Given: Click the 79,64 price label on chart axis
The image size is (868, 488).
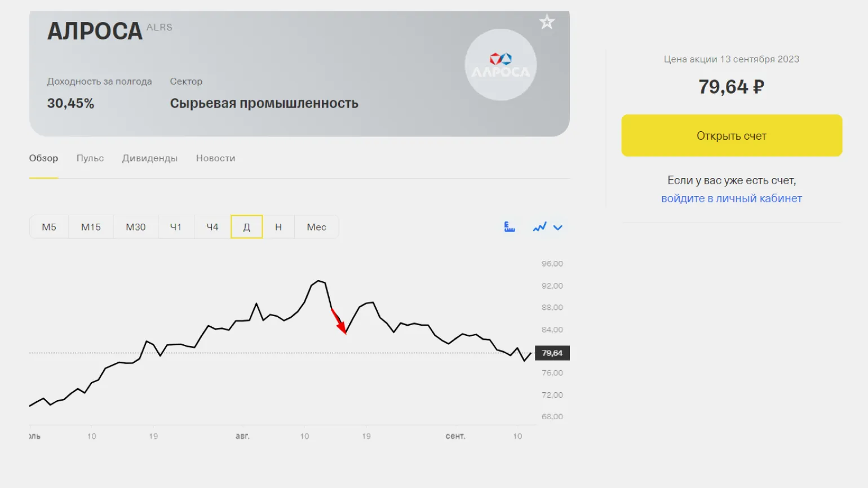Looking at the screenshot, I should [552, 353].
